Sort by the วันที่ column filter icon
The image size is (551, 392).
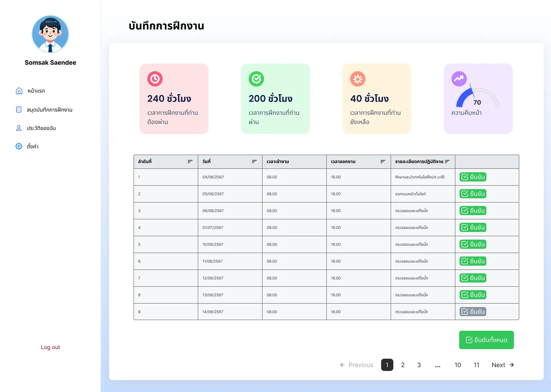coord(254,162)
